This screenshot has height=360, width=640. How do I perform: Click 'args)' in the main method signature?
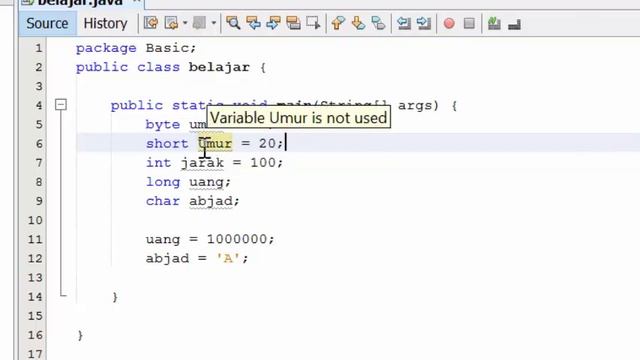[x=418, y=105]
